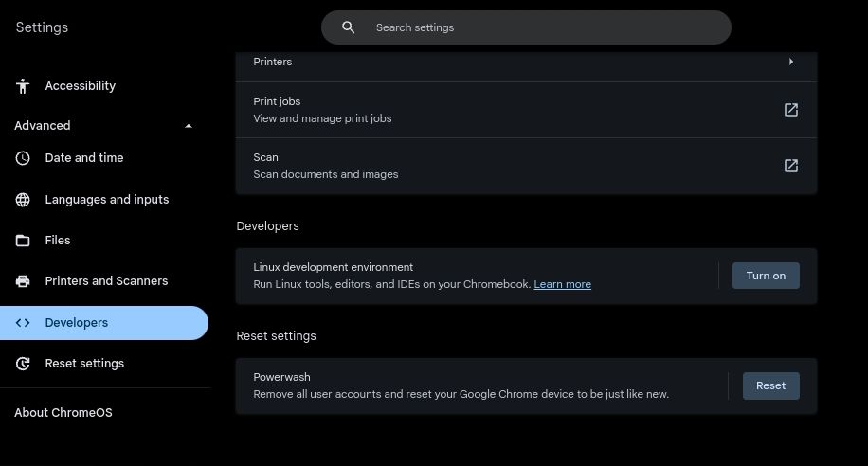Click the Files folder icon in sidebar

point(23,241)
